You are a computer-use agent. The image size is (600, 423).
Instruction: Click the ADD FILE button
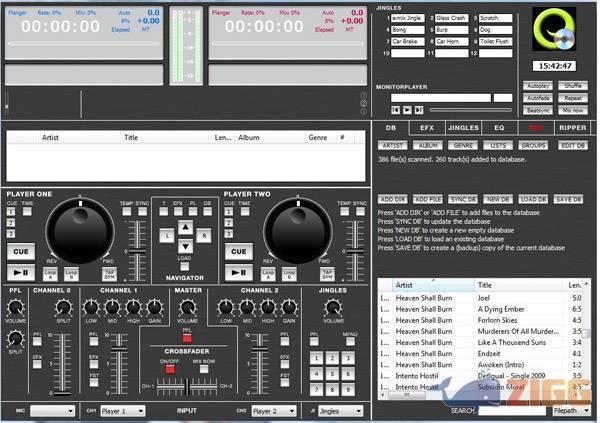click(428, 200)
